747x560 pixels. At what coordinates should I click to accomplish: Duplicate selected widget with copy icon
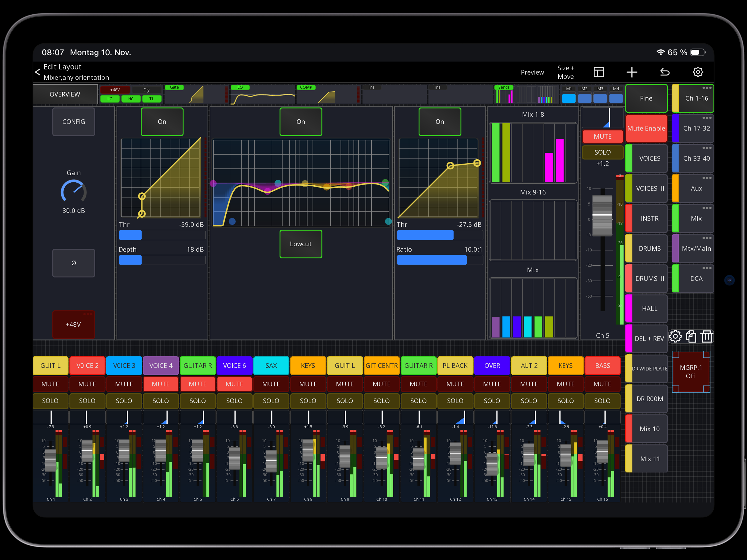pos(691,336)
